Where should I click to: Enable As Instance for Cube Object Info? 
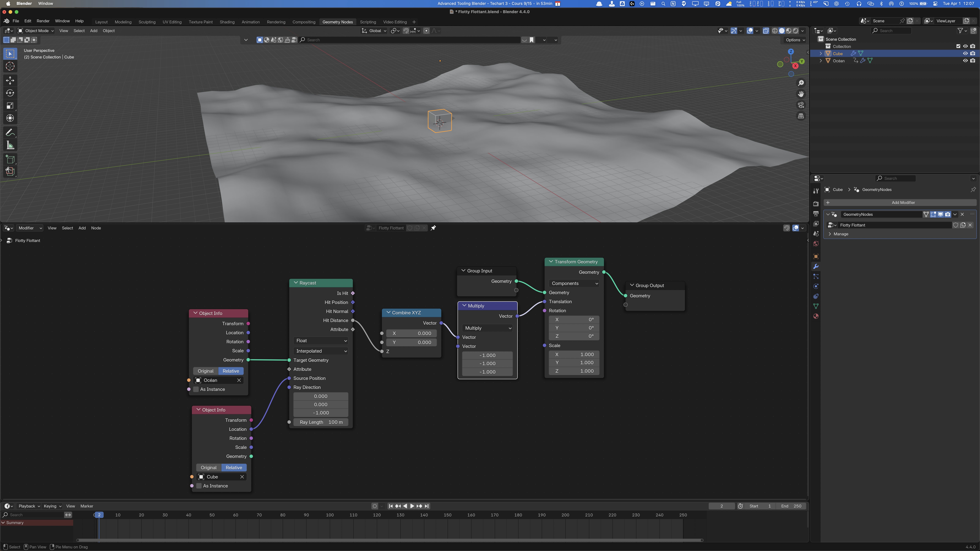tap(199, 486)
